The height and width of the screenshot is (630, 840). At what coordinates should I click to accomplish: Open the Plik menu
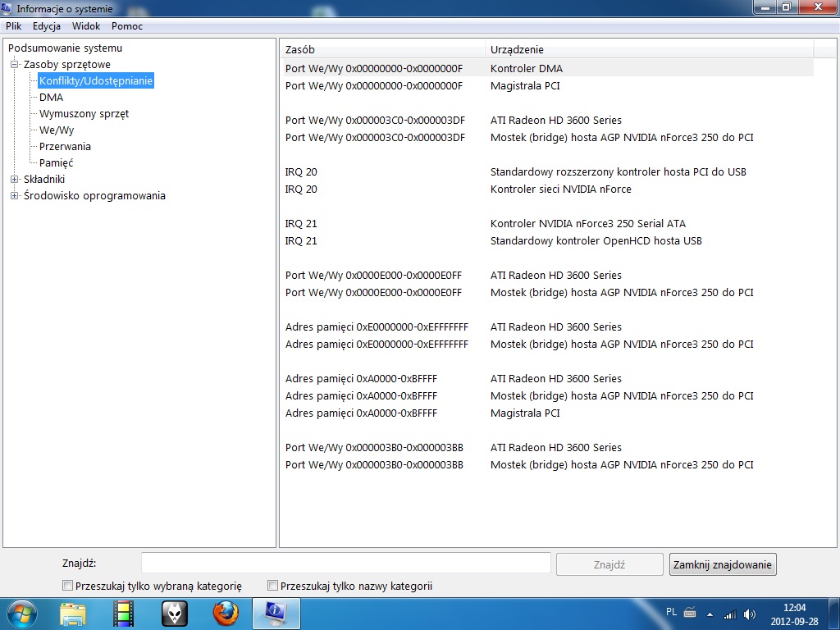click(13, 25)
